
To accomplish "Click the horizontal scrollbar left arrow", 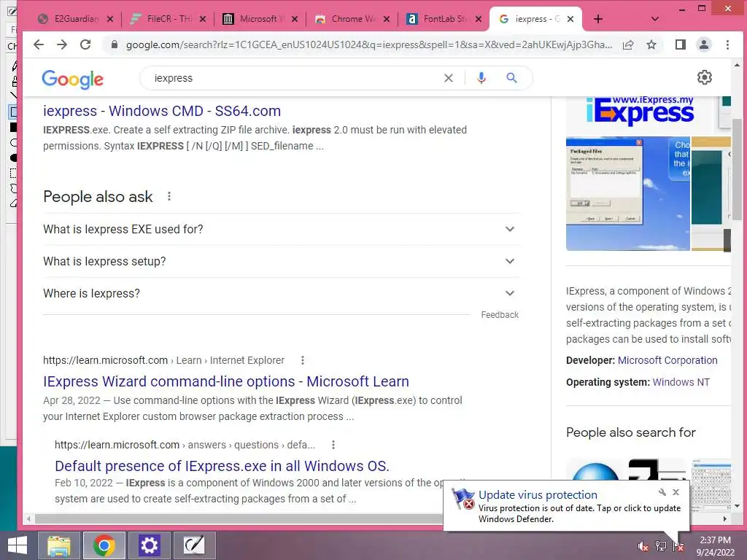I will point(28,518).
